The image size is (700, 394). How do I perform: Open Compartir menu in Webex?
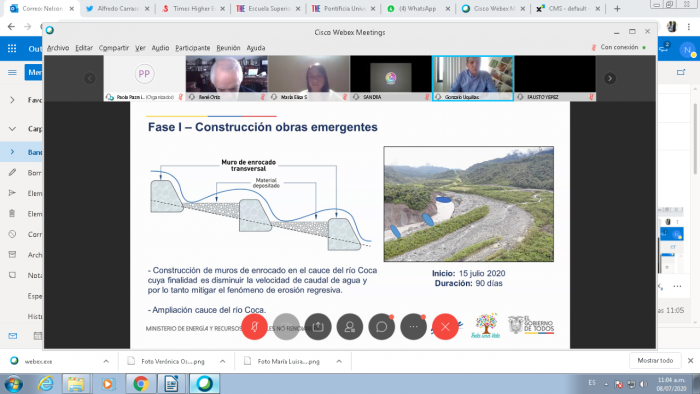click(x=114, y=48)
